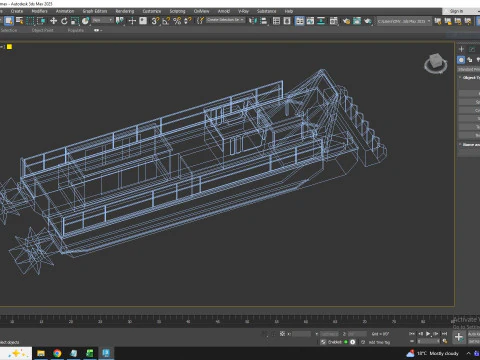Open Create Selection Set dropdown
This screenshot has height=360, width=480.
225,20
